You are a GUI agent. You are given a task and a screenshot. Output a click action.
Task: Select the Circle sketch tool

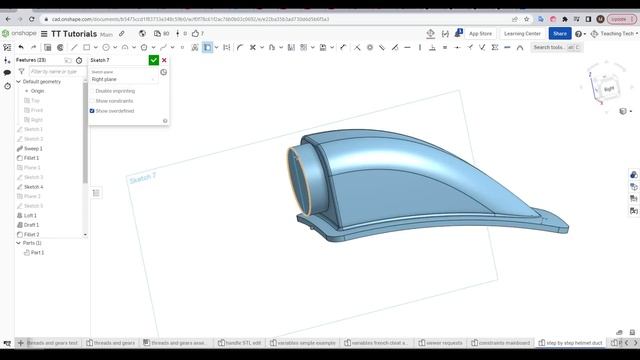tap(106, 47)
